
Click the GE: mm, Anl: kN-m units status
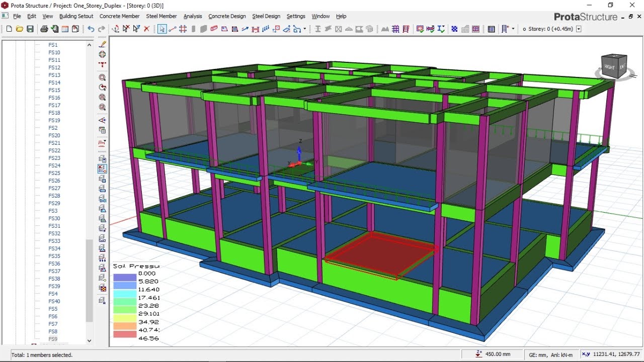pyautogui.click(x=550, y=354)
